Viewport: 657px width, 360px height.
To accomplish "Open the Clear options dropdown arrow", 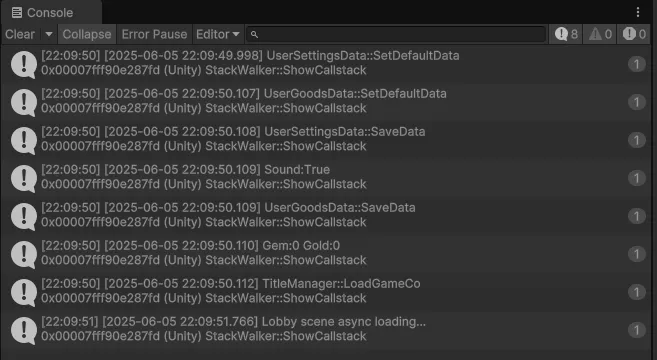I will tap(49, 34).
